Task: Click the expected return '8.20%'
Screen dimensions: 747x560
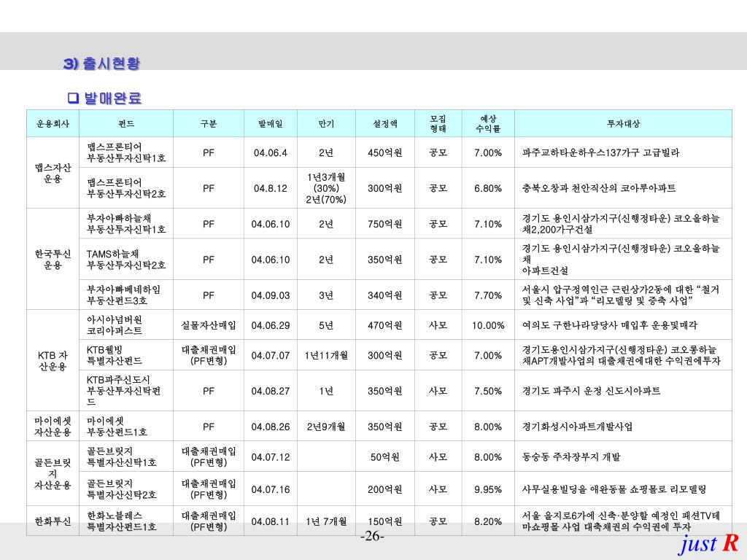Action: pyautogui.click(x=488, y=522)
